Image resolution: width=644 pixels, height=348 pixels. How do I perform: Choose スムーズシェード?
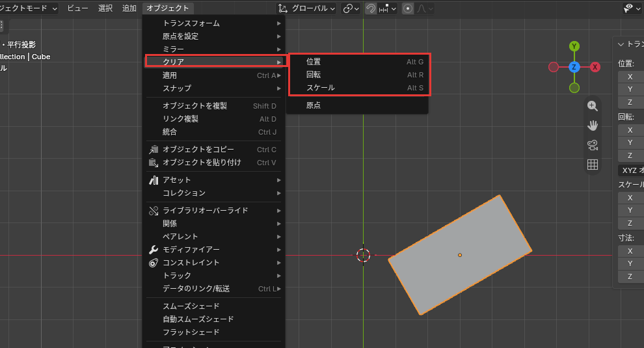(213, 306)
